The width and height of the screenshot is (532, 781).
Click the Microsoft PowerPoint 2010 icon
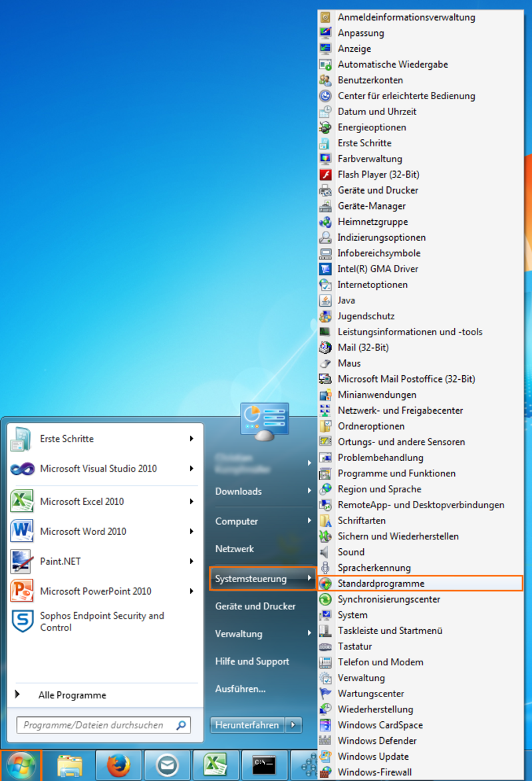coord(22,591)
